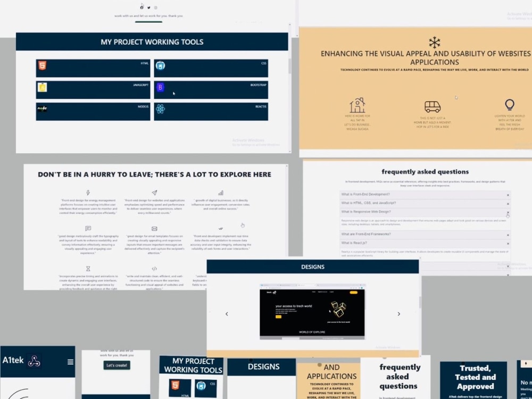
Task: Click the Node.js logo icon
Action: pos(42,109)
